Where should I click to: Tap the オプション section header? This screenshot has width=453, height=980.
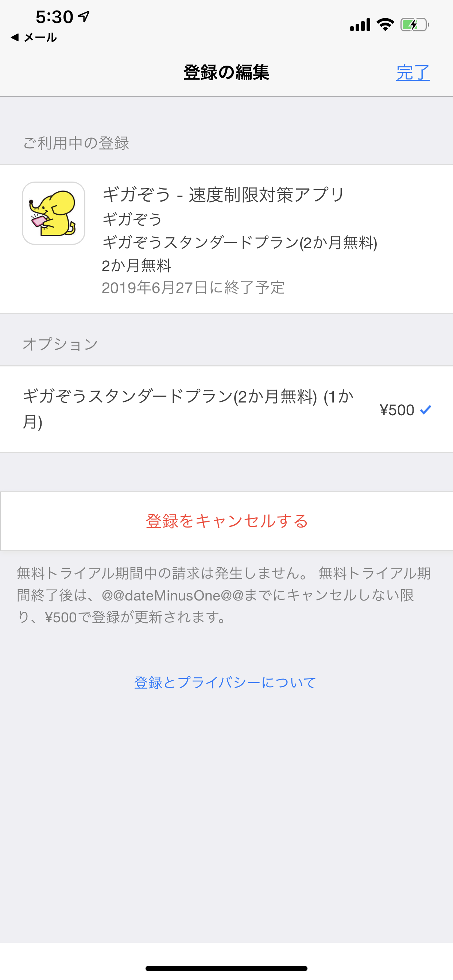point(60,344)
